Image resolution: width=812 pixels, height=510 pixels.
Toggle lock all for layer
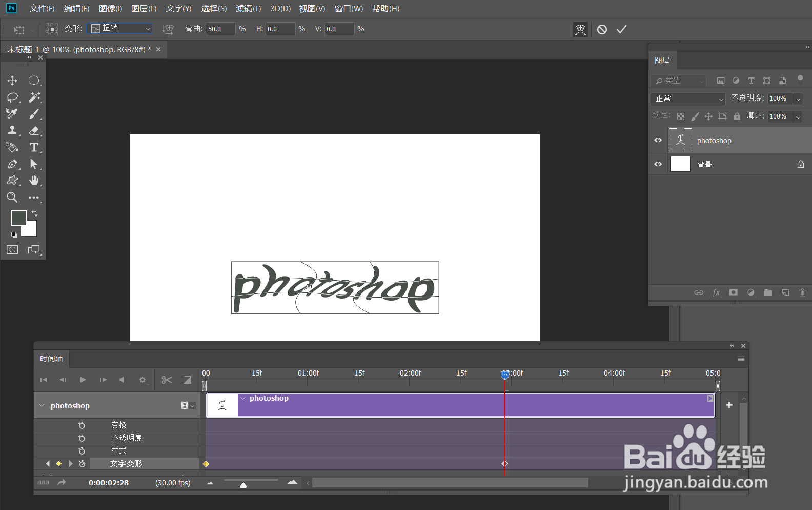pyautogui.click(x=737, y=116)
